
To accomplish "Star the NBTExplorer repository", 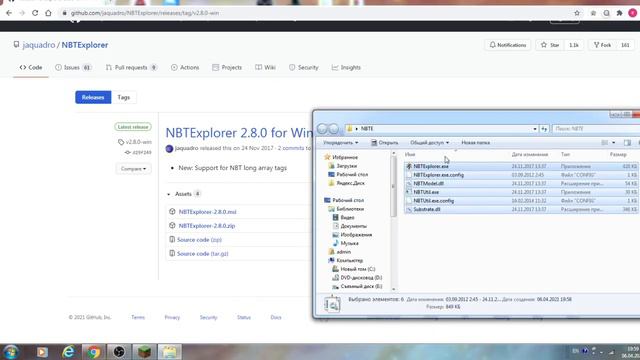I will coord(550,45).
